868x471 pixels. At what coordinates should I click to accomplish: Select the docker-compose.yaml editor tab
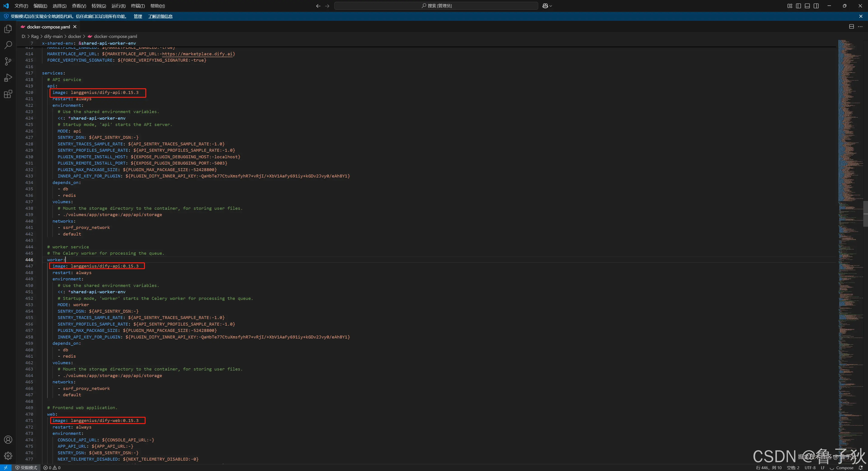point(48,27)
